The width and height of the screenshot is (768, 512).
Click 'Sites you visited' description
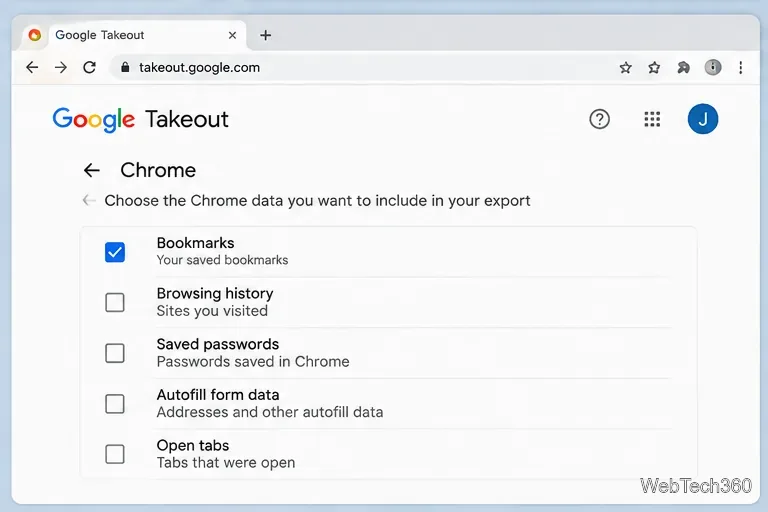pyautogui.click(x=212, y=311)
